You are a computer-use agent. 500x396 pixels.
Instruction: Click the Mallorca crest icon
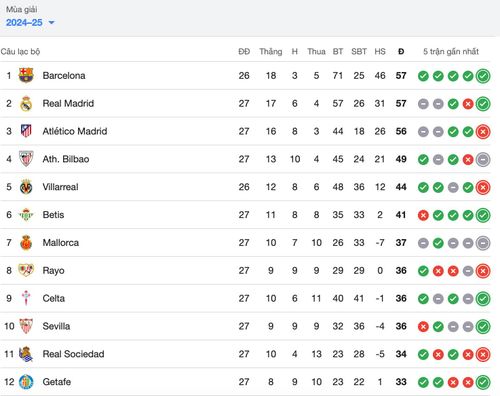pyautogui.click(x=26, y=242)
